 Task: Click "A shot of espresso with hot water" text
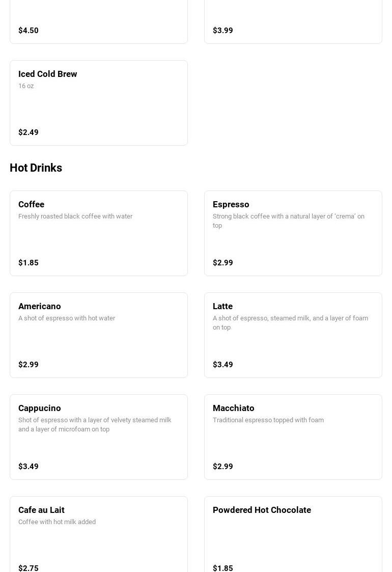coord(67,318)
